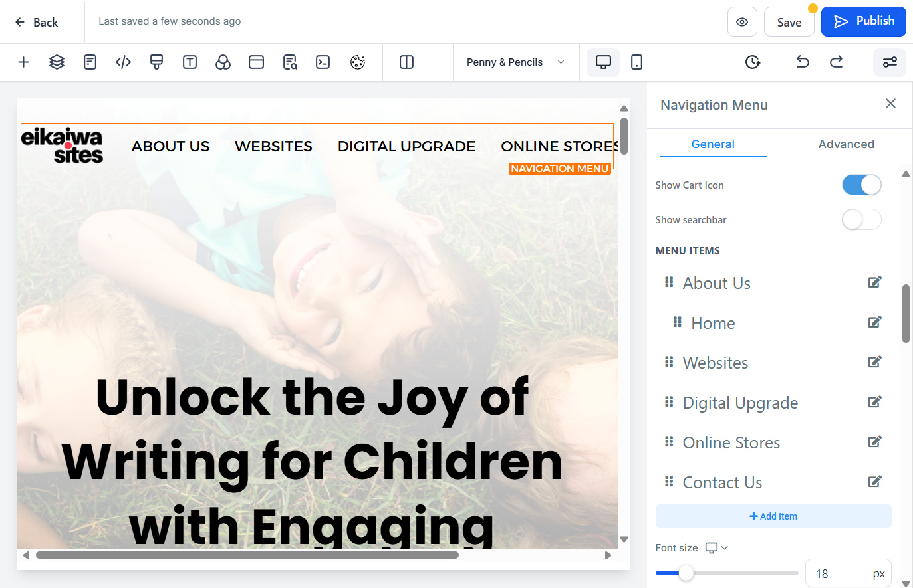Viewport: 913px width, 588px height.
Task: Close the Navigation Menu panel
Action: point(890,104)
